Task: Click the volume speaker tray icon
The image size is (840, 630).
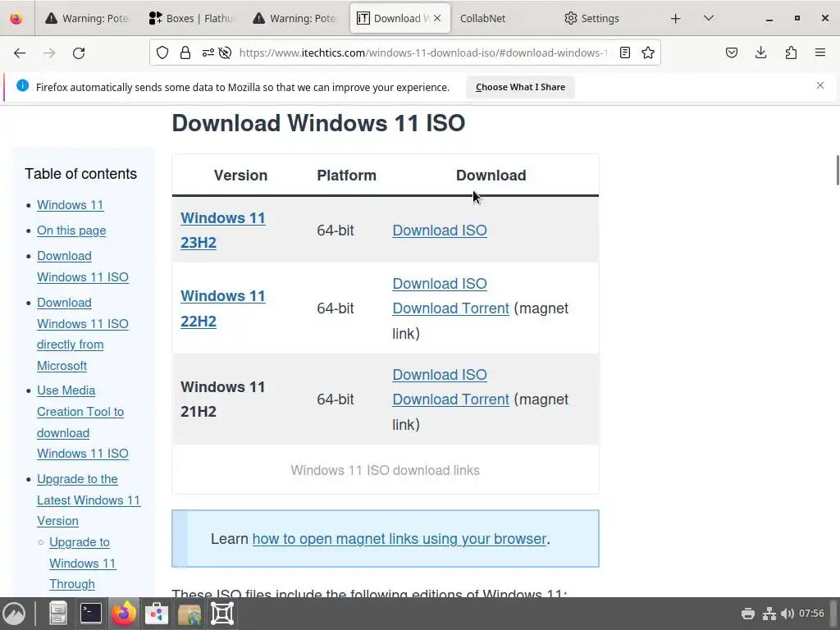Action: tap(787, 614)
